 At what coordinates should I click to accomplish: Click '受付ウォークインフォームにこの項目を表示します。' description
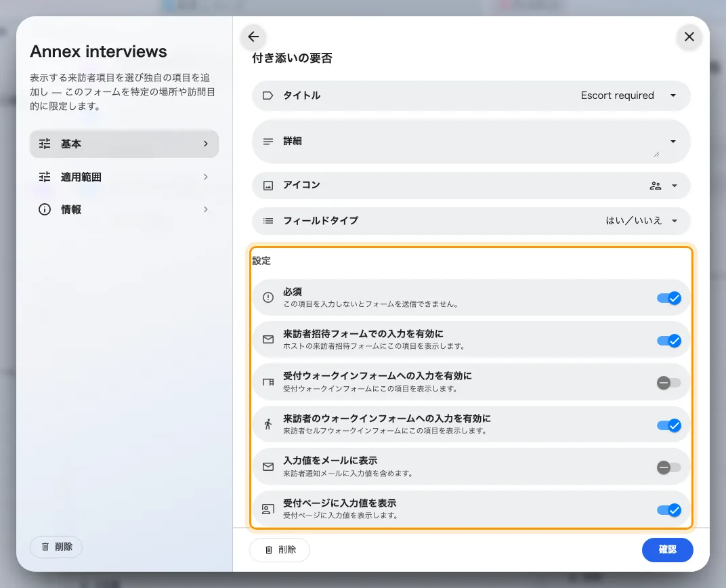370,388
